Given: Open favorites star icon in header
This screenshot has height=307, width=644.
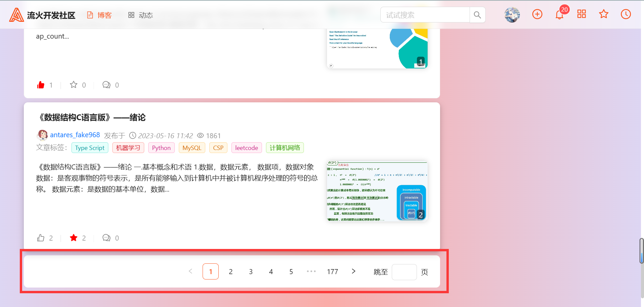Looking at the screenshot, I should 604,14.
